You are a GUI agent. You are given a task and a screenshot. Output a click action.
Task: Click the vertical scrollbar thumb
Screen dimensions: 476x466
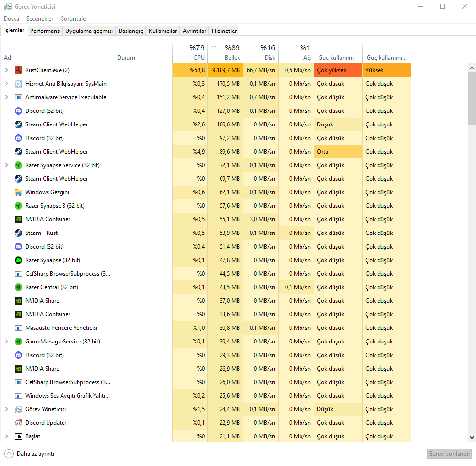point(472,98)
